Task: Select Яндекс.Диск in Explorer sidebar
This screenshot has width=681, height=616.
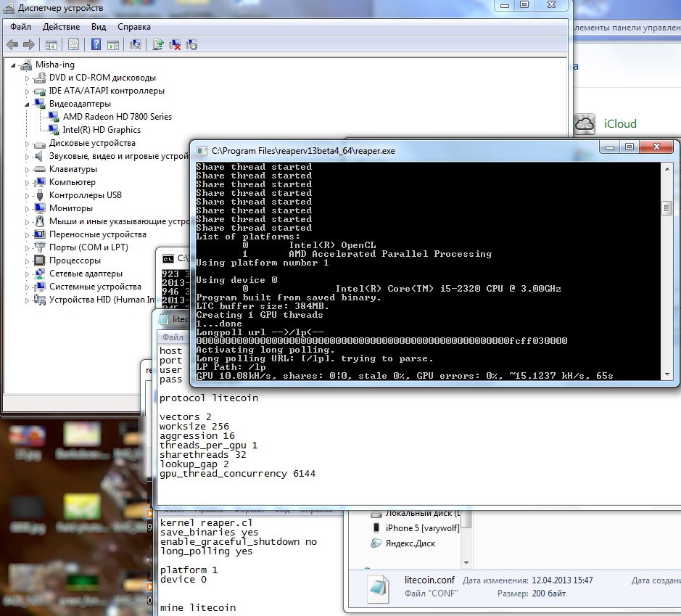Action: click(x=410, y=543)
